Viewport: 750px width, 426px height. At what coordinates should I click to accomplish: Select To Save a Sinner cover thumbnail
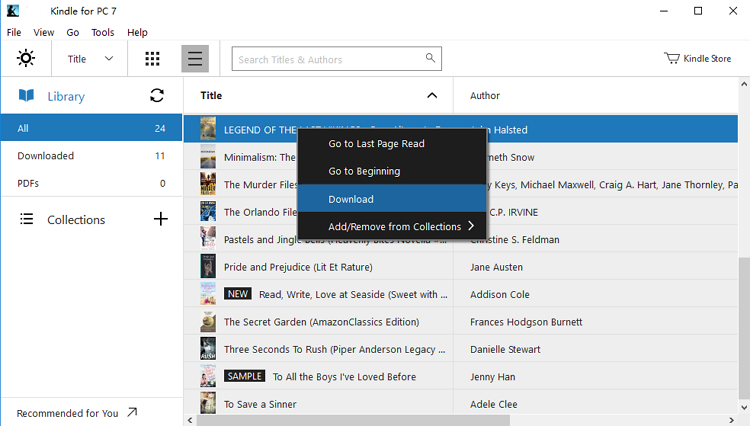208,404
